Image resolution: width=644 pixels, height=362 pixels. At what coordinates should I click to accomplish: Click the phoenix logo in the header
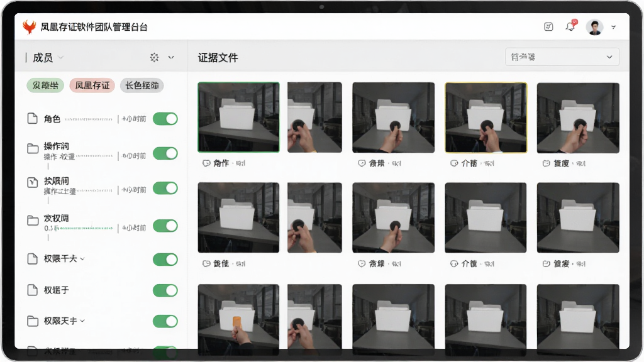[x=29, y=27]
